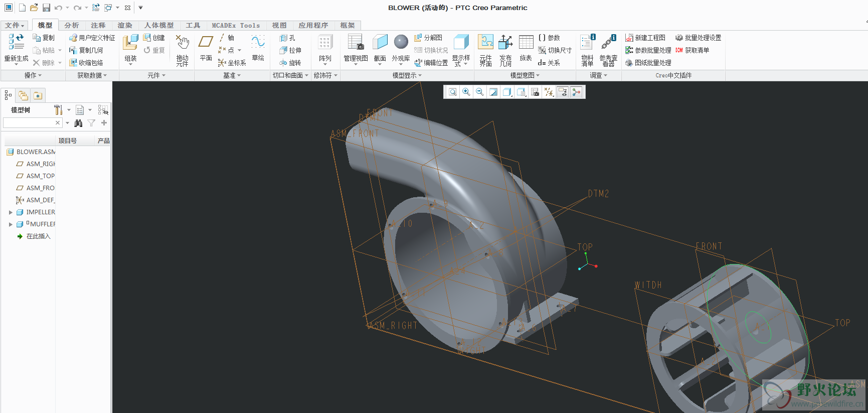The image size is (868, 413).
Task: Click the 坐标系 coordinate system tool
Action: tap(232, 63)
